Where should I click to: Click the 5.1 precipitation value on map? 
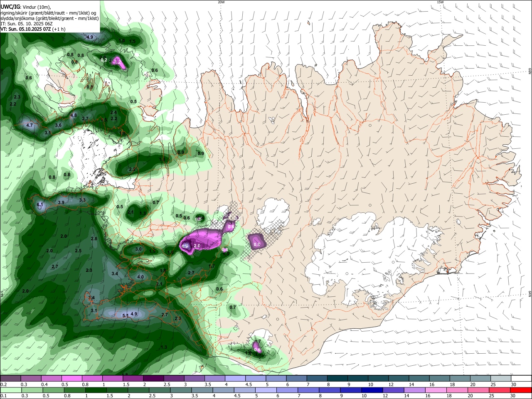(x=125, y=315)
